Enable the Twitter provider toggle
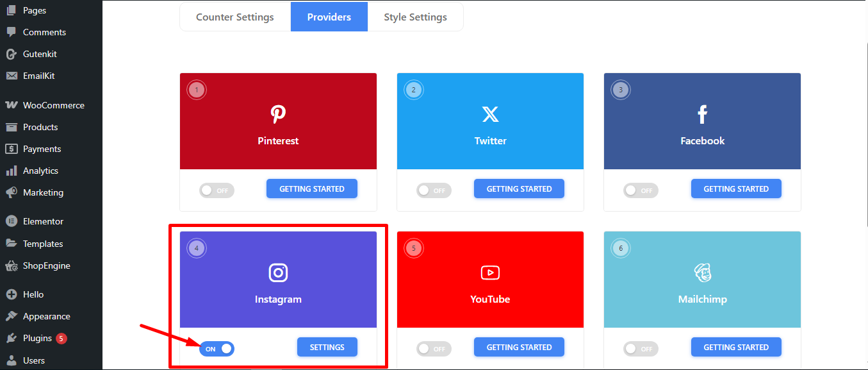Image resolution: width=868 pixels, height=370 pixels. coord(434,190)
